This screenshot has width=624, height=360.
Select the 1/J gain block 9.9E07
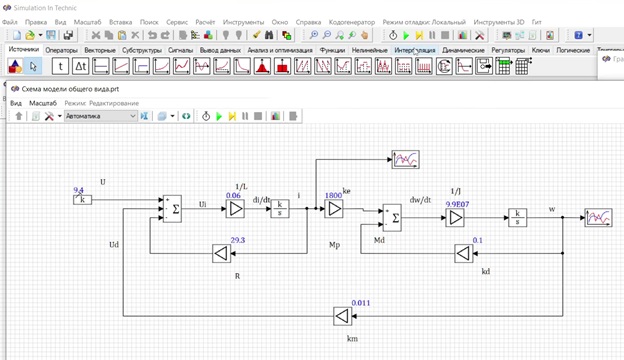455,218
